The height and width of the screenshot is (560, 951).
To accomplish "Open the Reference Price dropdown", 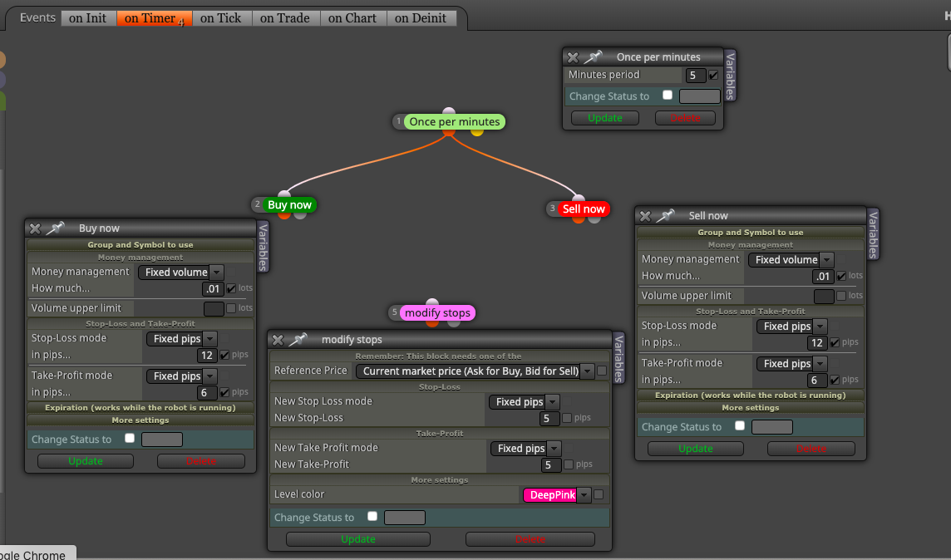I will point(475,371).
